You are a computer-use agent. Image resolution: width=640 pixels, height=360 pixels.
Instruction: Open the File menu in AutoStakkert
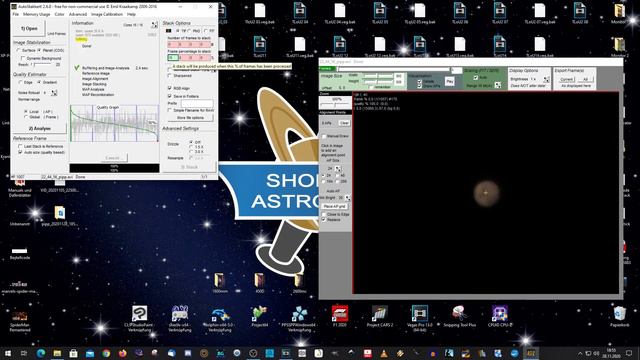pyautogui.click(x=16, y=14)
